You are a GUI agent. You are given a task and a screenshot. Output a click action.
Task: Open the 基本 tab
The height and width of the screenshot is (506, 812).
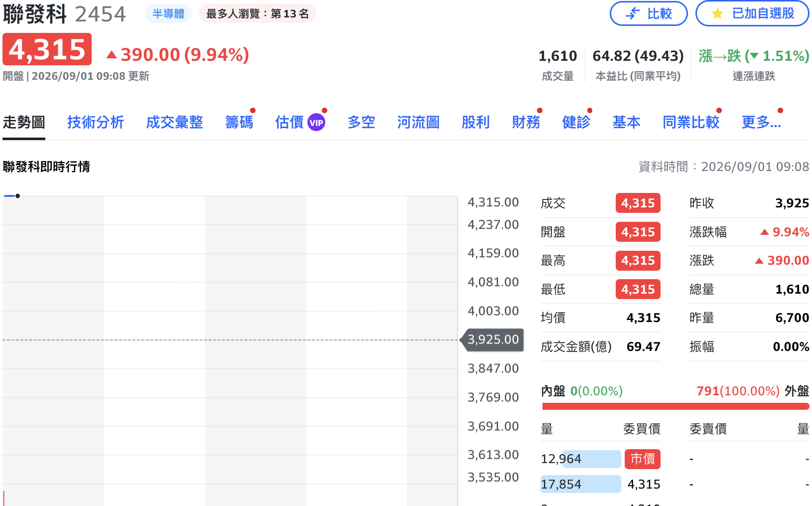627,122
